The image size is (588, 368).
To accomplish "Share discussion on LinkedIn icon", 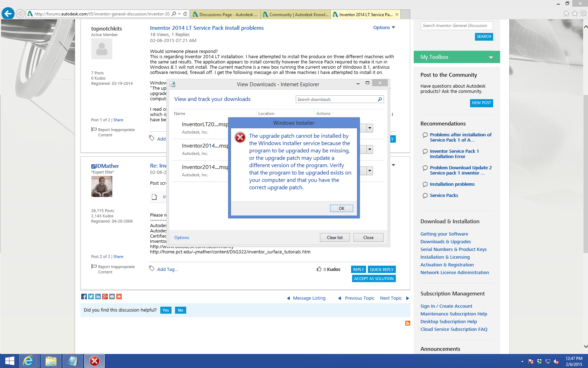I will coord(98,297).
